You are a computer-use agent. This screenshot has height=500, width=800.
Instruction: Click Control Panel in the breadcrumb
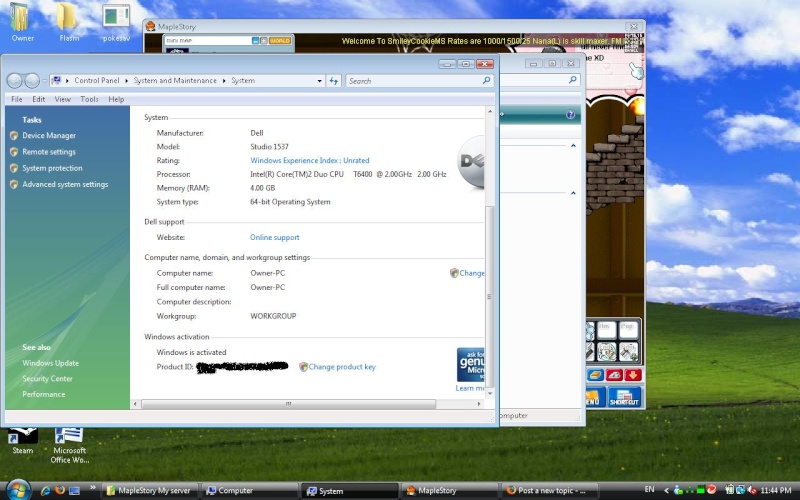point(96,81)
